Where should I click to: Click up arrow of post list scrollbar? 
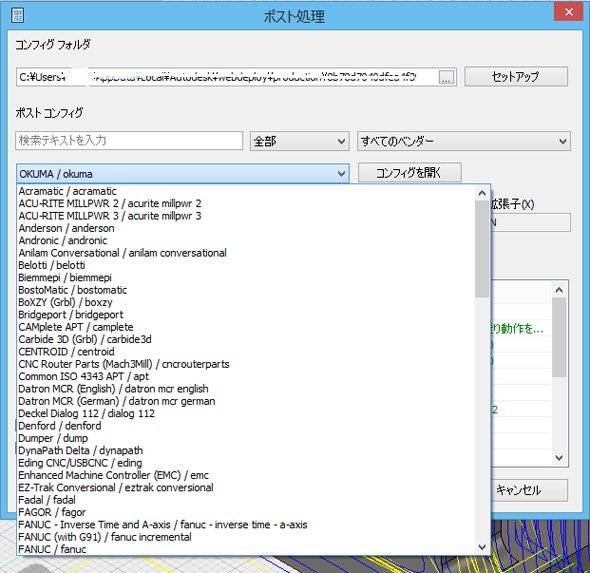[482, 193]
